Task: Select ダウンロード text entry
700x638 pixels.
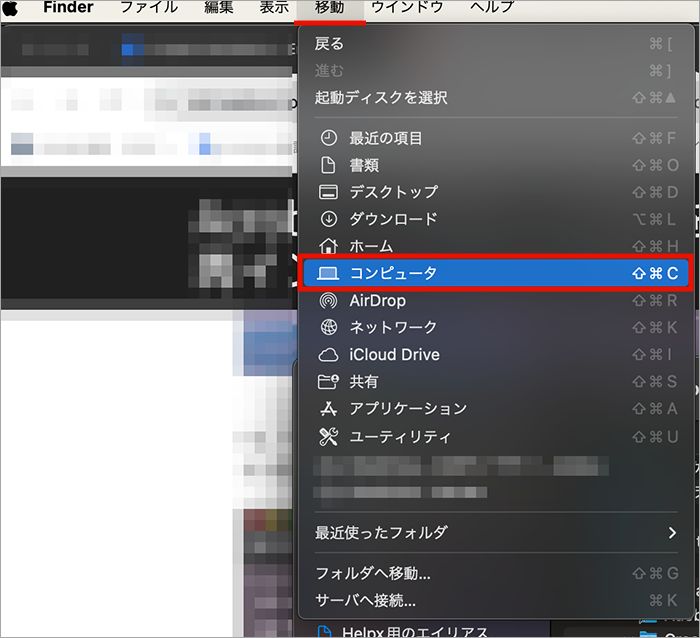Action: 393,219
